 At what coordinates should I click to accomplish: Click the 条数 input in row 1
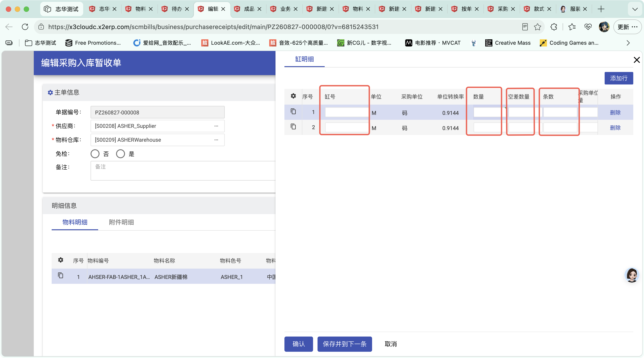(x=560, y=112)
